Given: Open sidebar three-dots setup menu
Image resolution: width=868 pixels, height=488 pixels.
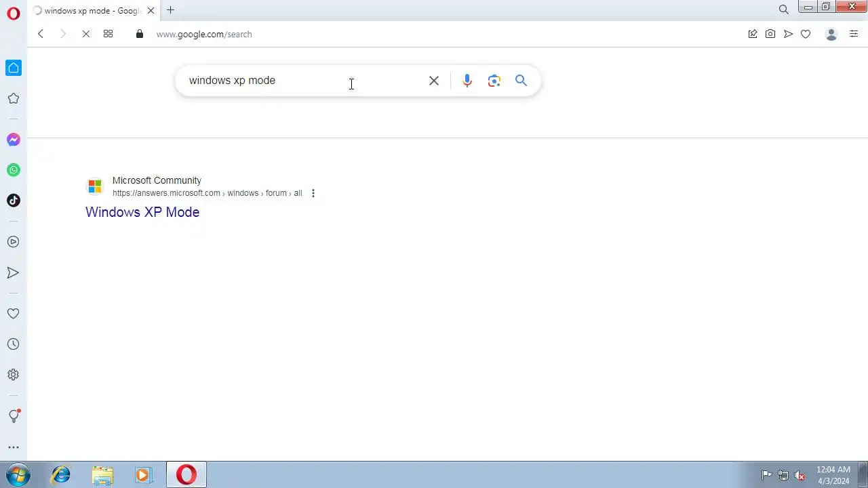Looking at the screenshot, I should (x=13, y=447).
